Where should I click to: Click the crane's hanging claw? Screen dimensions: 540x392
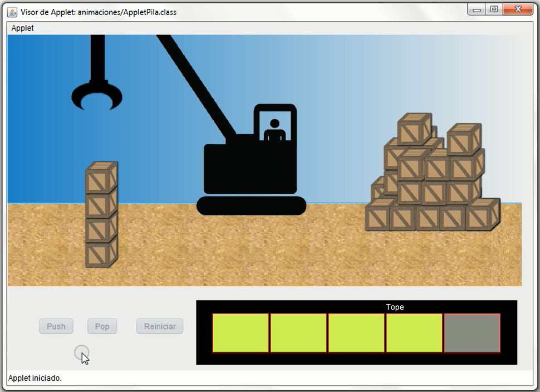[97, 95]
